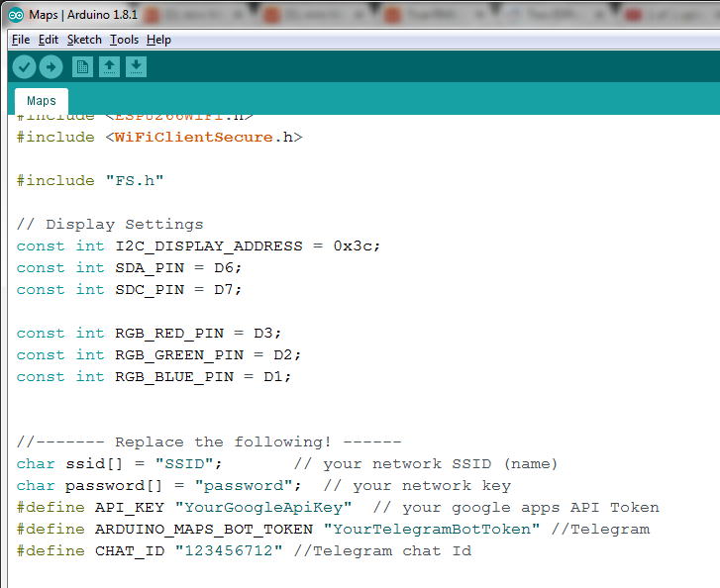This screenshot has height=588, width=720.
Task: Click the // Display Settings comment
Action: 110,225
